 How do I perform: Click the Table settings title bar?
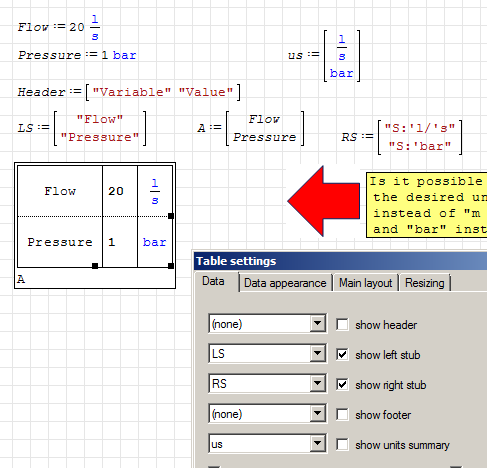[x=340, y=261]
